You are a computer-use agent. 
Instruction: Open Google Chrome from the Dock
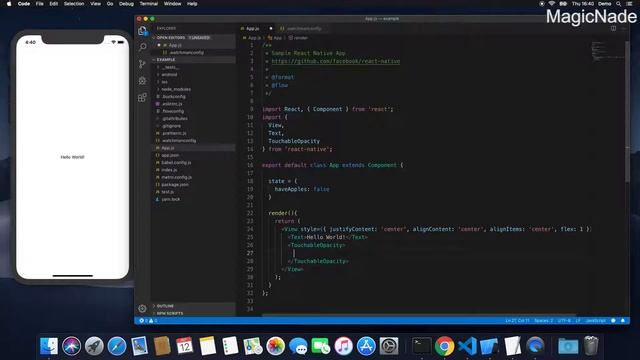pos(444,346)
